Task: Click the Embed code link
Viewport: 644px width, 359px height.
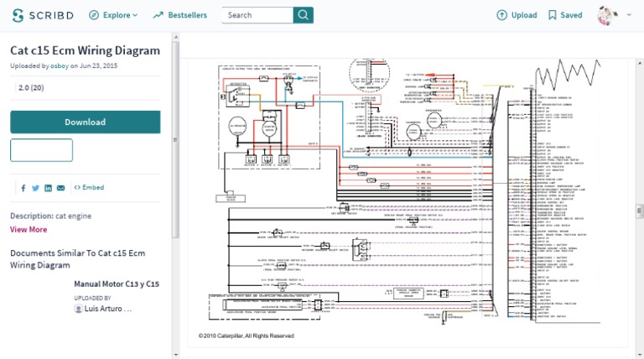Action: click(89, 188)
